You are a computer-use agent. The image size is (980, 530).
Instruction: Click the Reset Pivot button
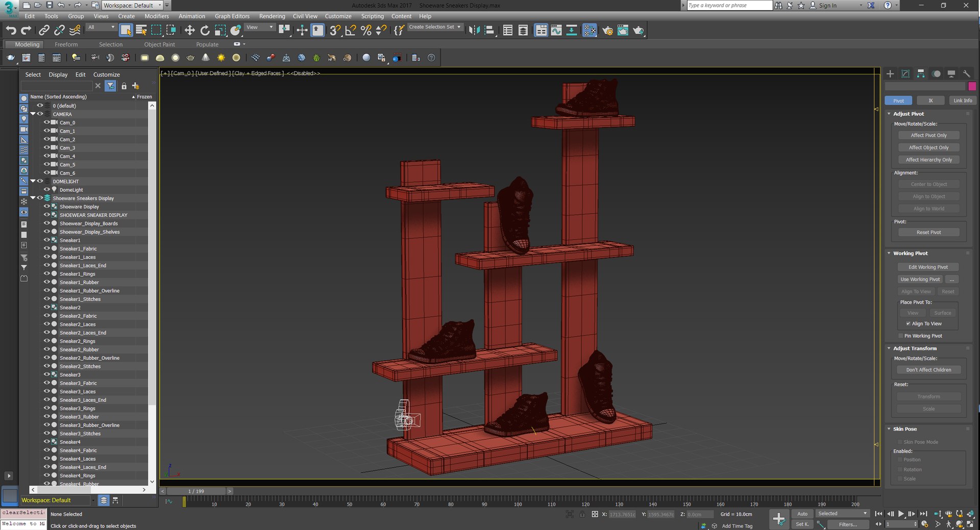pyautogui.click(x=928, y=232)
